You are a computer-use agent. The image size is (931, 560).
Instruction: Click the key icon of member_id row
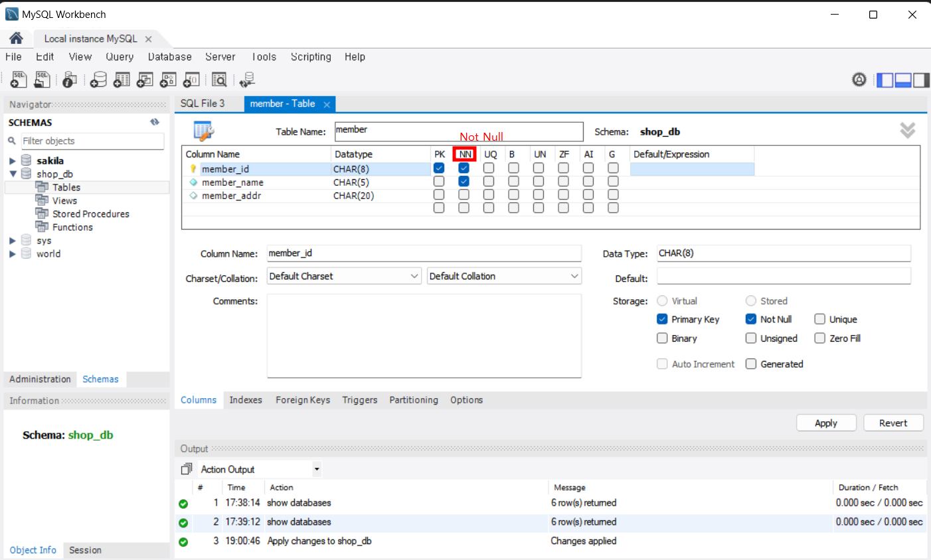193,169
